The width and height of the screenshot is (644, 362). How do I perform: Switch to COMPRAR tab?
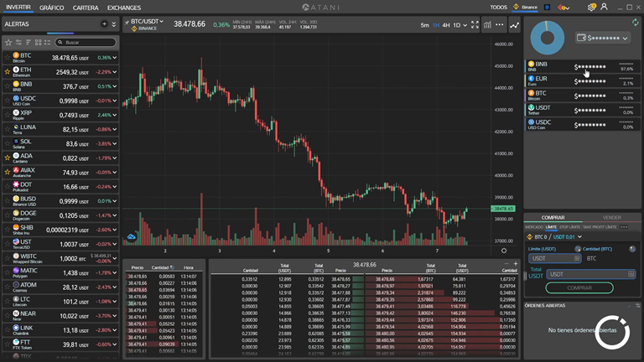[x=553, y=218]
